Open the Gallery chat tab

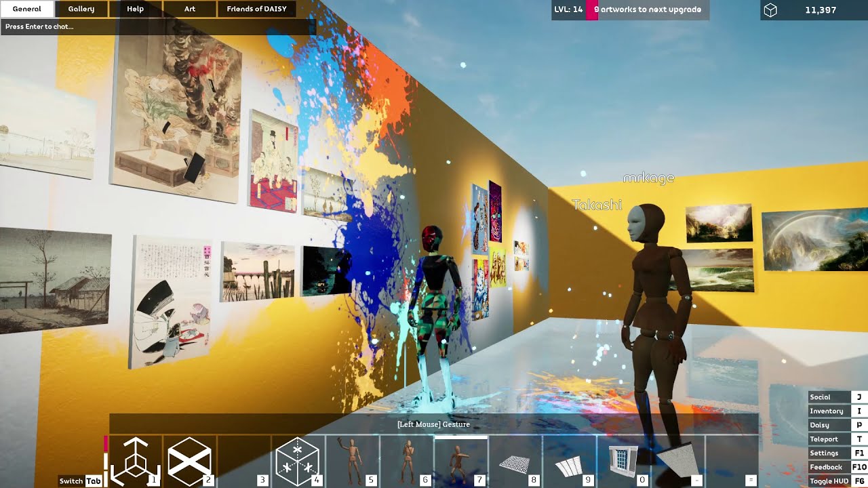(x=81, y=9)
